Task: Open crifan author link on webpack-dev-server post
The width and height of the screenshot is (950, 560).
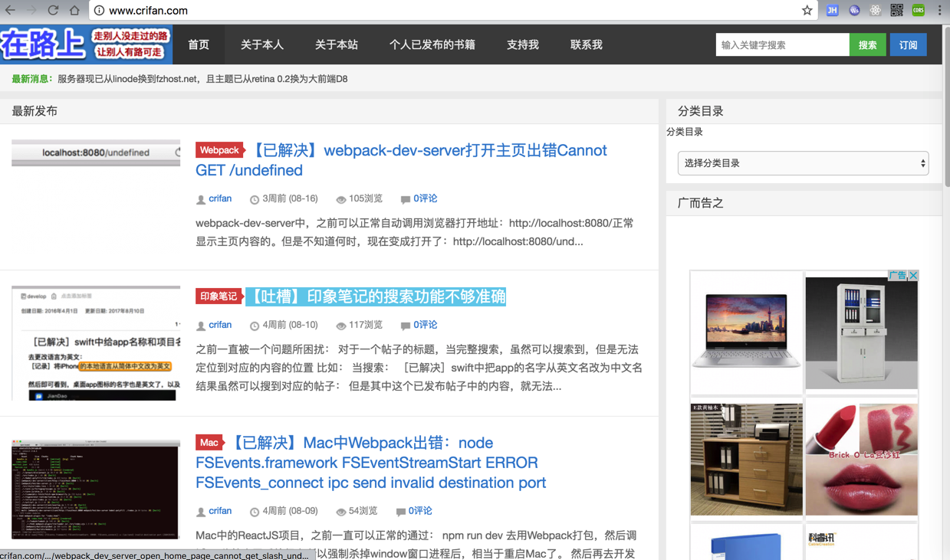Action: coord(220,198)
